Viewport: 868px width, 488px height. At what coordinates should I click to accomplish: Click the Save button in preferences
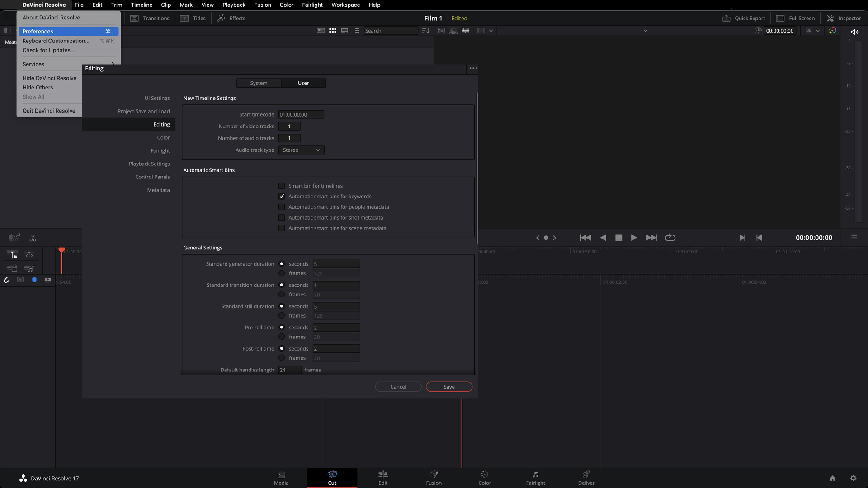click(449, 387)
